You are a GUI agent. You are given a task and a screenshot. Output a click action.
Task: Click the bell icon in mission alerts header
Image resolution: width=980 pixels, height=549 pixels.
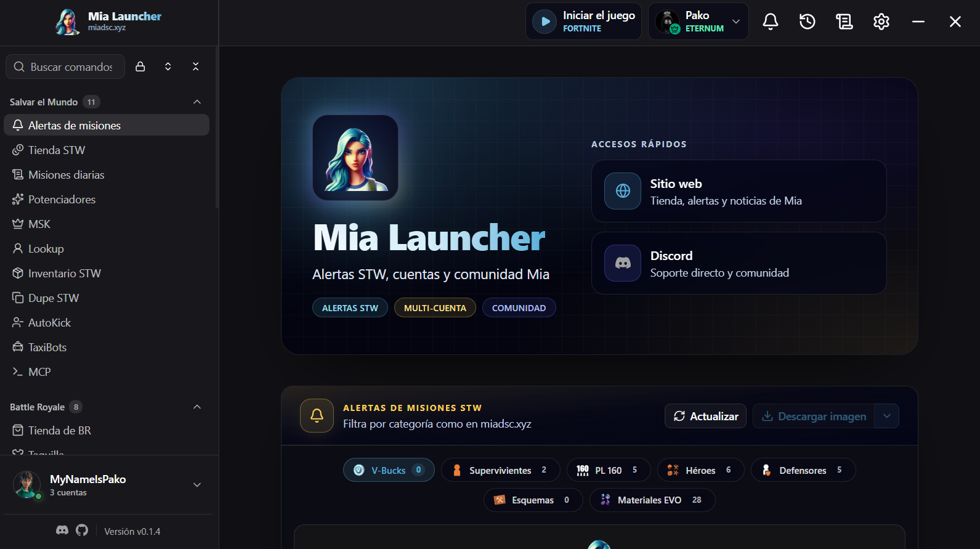click(x=317, y=416)
